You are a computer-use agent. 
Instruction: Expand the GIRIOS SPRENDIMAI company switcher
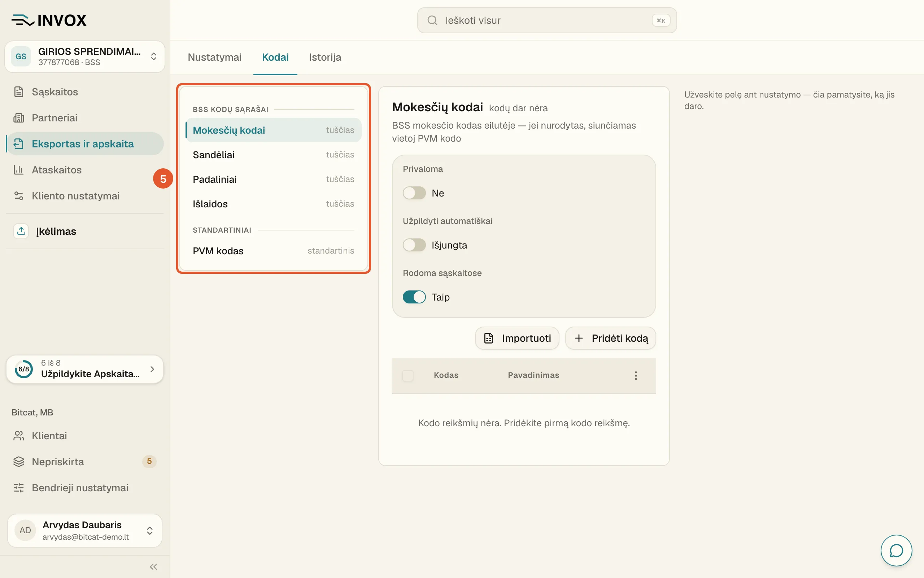point(85,57)
